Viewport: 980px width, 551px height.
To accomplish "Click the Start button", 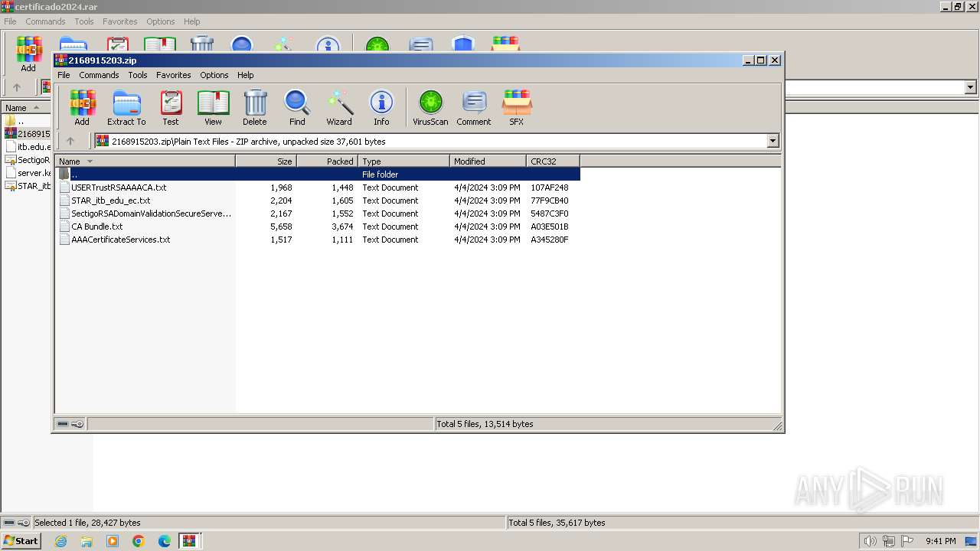I will pyautogui.click(x=21, y=541).
